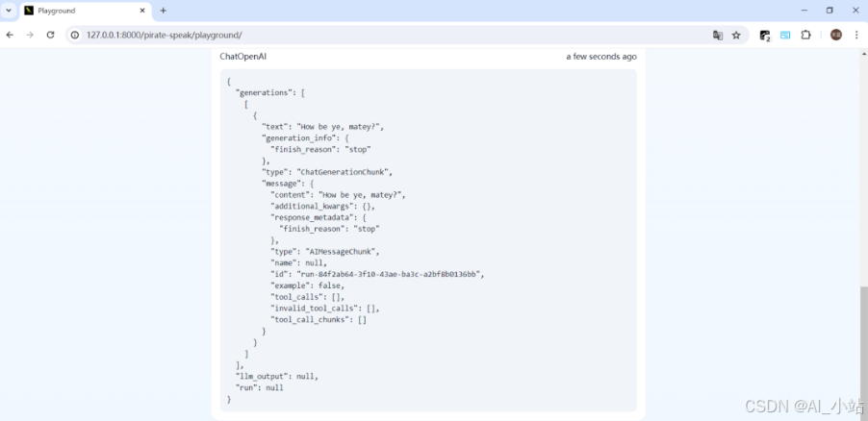Image resolution: width=868 pixels, height=421 pixels.
Task: Open Chrome's three-dot menu
Action: point(856,35)
